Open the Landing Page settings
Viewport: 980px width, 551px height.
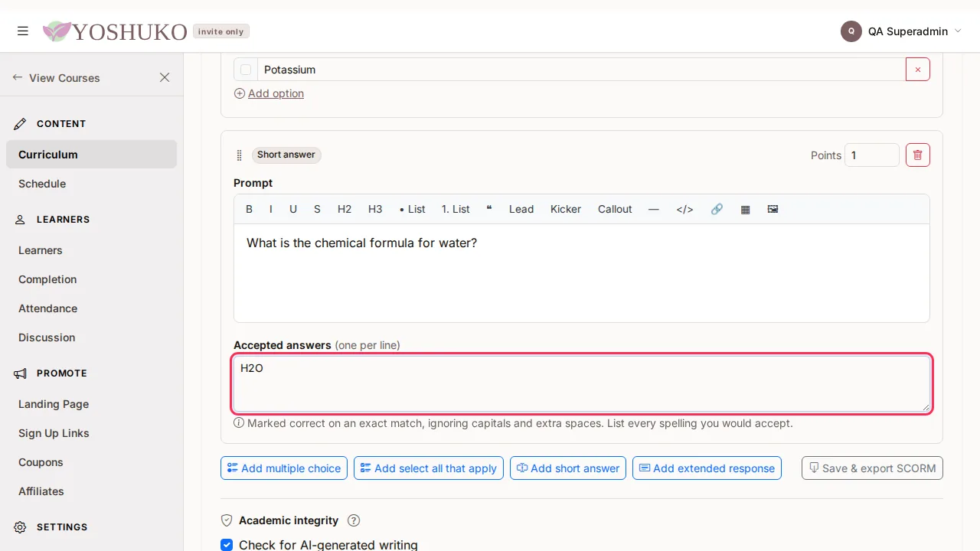pos(54,404)
